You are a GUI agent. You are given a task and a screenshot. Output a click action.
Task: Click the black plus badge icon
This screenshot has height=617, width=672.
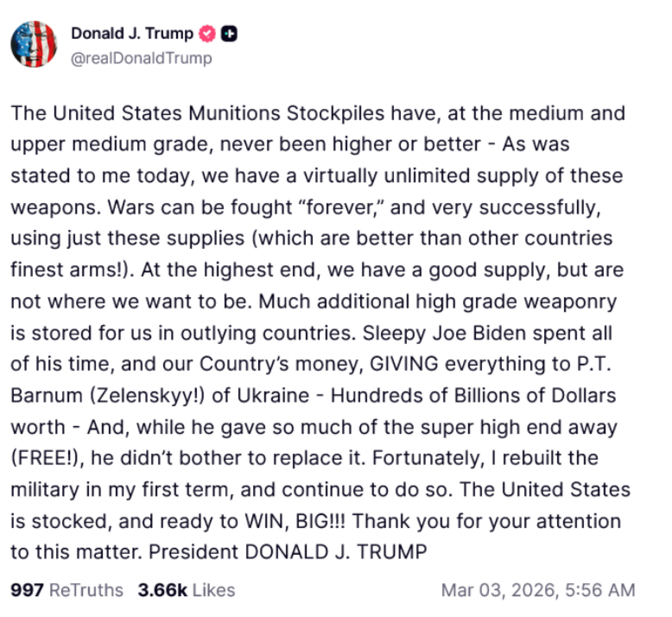tap(229, 34)
